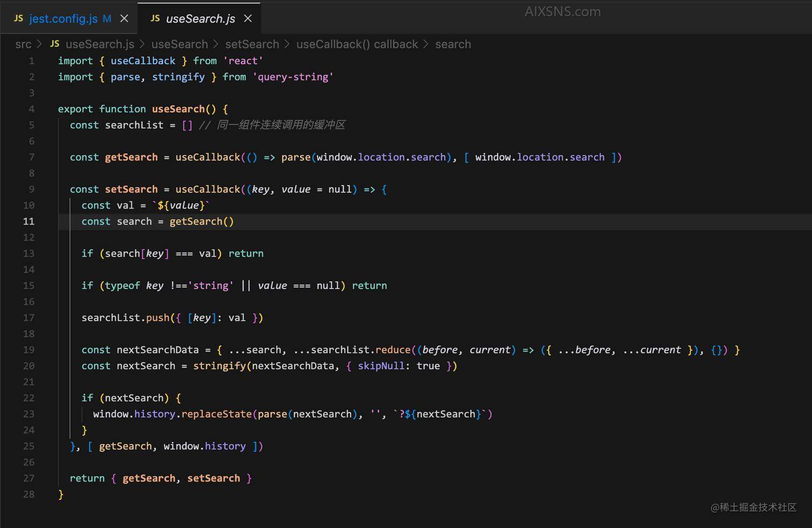The width and height of the screenshot is (812, 528).
Task: Place cursor on getSearch() call on line 11
Action: [x=201, y=221]
